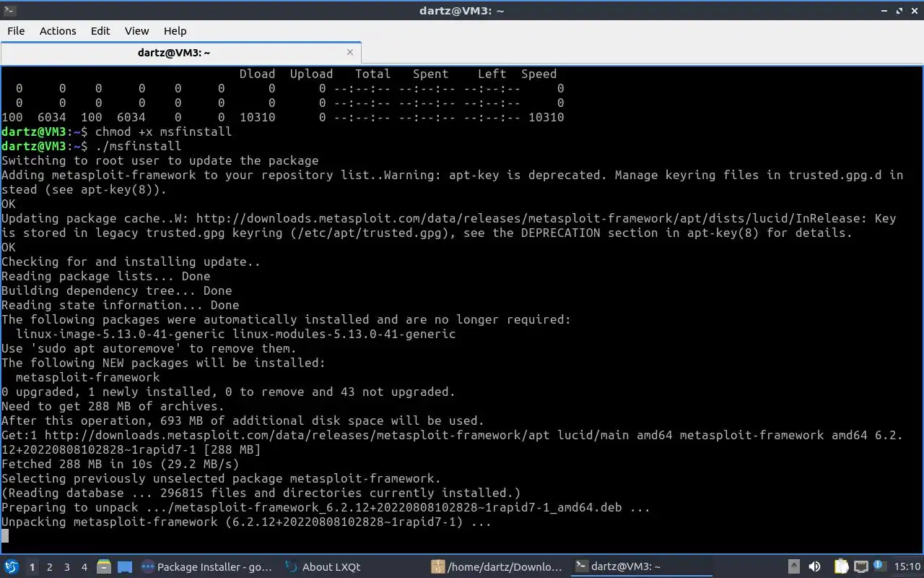The width and height of the screenshot is (924, 578).
Task: Switch to About LXQt taskbar window
Action: (323, 567)
